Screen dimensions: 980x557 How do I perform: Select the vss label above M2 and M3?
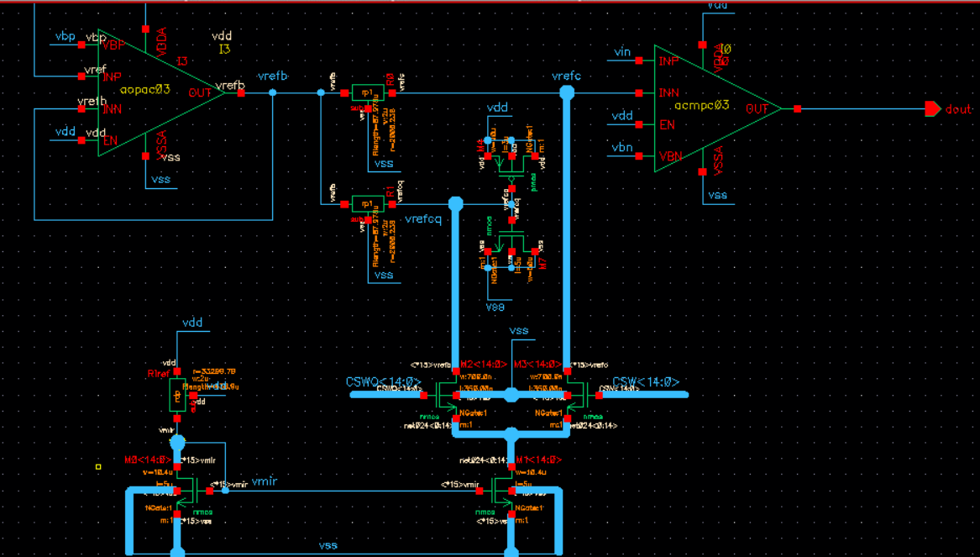pyautogui.click(x=519, y=331)
